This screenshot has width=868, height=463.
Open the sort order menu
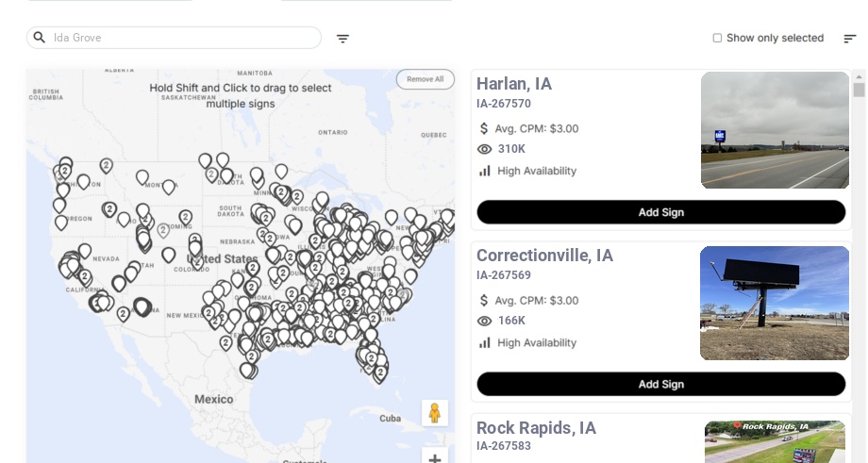click(849, 39)
